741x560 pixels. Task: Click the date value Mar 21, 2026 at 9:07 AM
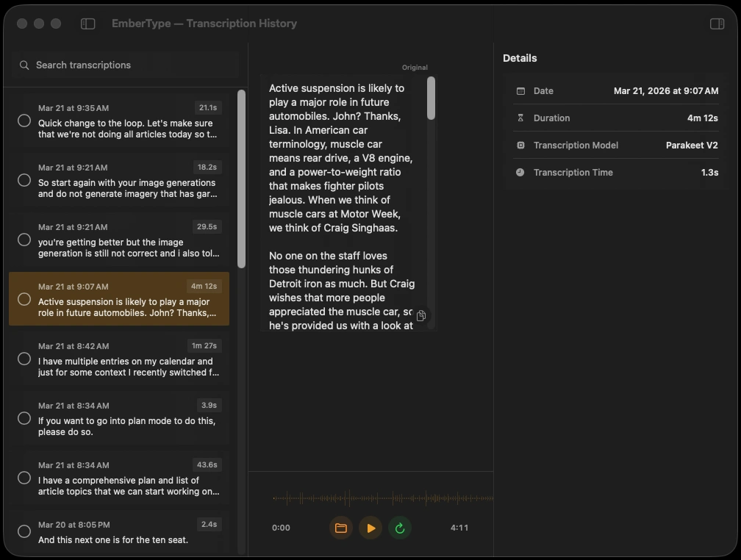(x=666, y=91)
